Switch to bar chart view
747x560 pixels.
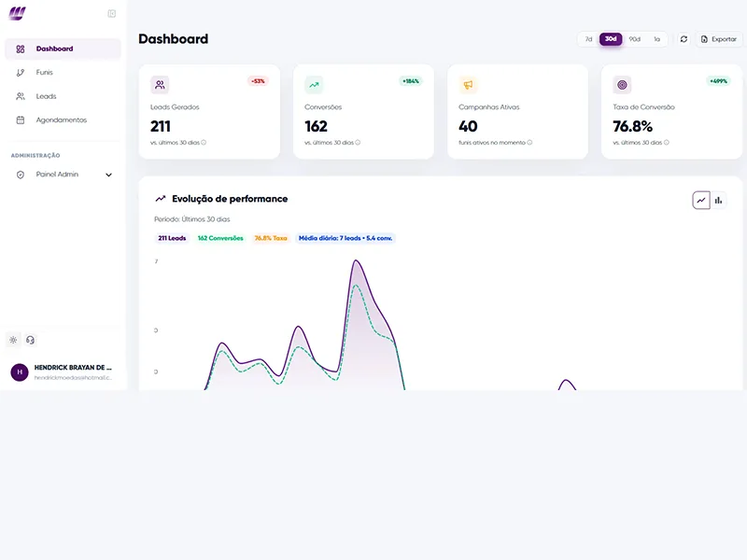718,201
